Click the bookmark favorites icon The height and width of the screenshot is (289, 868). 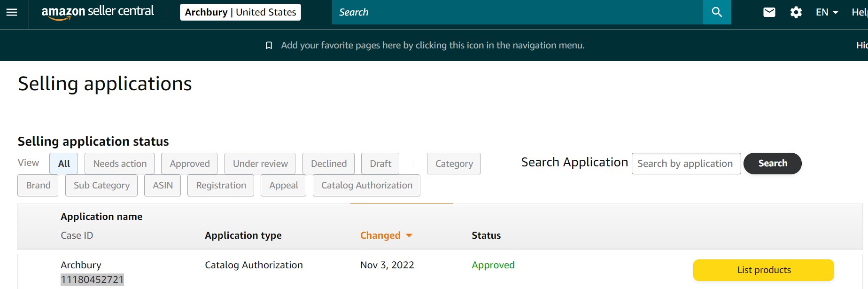269,46
